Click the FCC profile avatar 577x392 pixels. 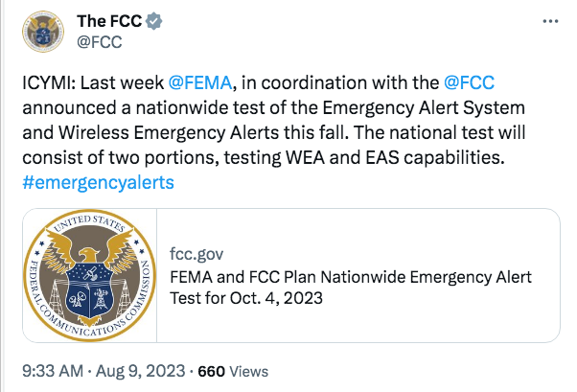43,32
